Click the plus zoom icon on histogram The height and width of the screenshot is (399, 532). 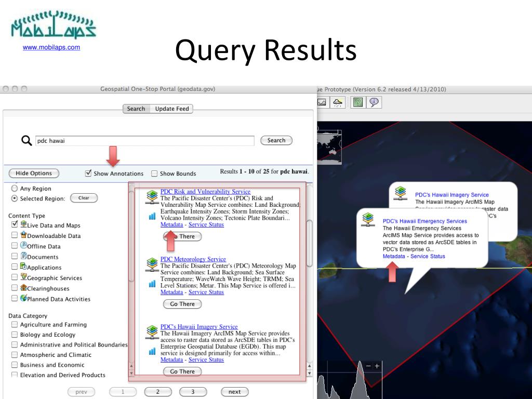pos(377,366)
